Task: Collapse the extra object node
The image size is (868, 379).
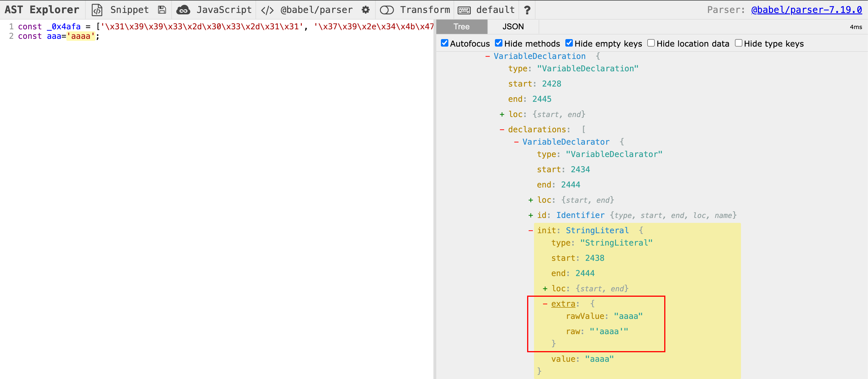Action: point(545,304)
